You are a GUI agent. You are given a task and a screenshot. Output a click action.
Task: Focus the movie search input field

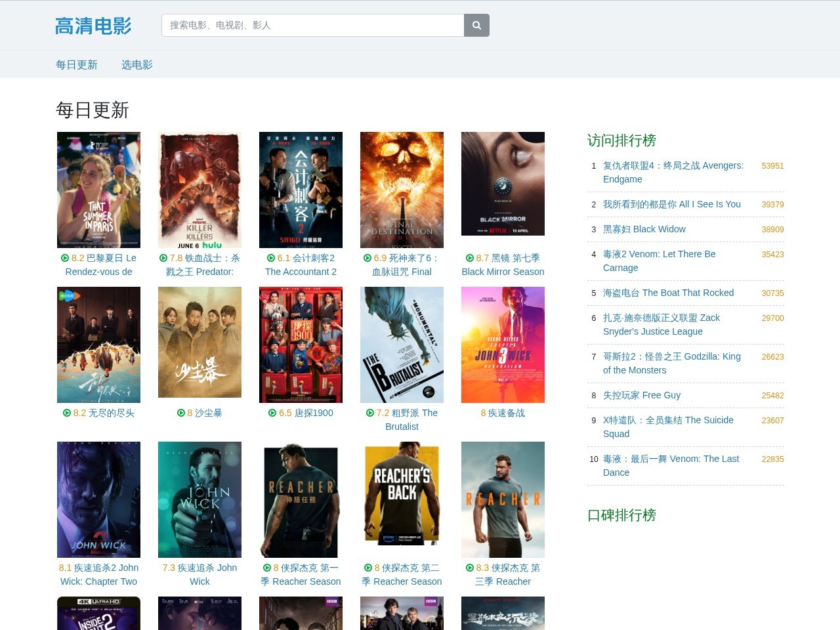(x=312, y=26)
